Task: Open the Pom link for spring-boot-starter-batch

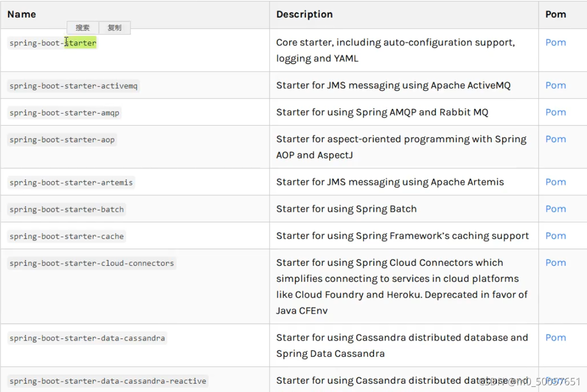Action: click(x=555, y=209)
